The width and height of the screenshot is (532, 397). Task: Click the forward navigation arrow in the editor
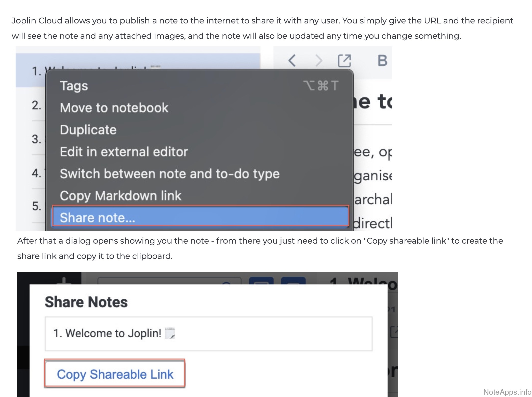tap(318, 61)
